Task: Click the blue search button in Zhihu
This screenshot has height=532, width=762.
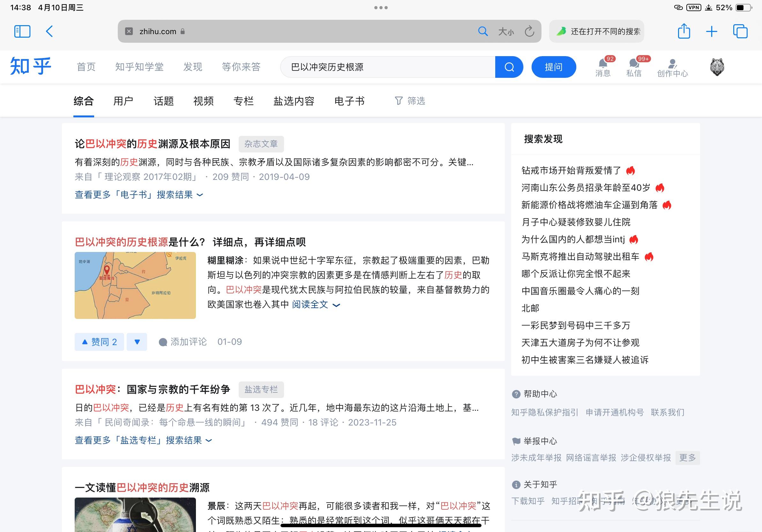Action: [x=509, y=67]
